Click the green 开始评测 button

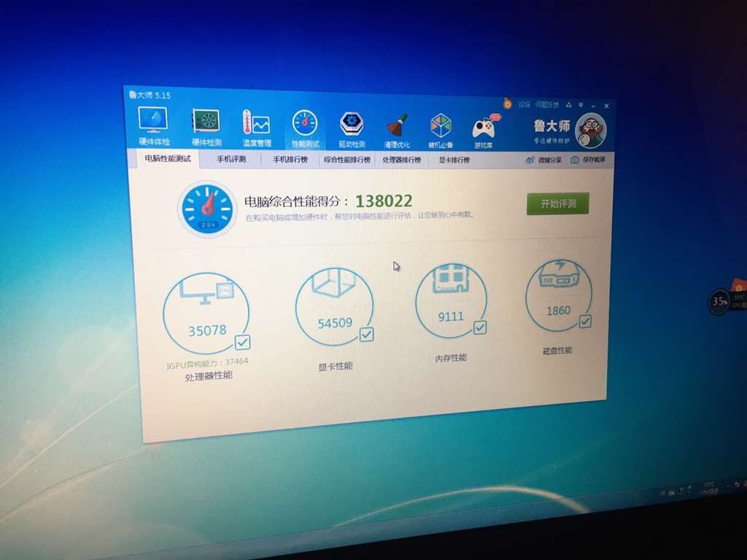point(558,204)
